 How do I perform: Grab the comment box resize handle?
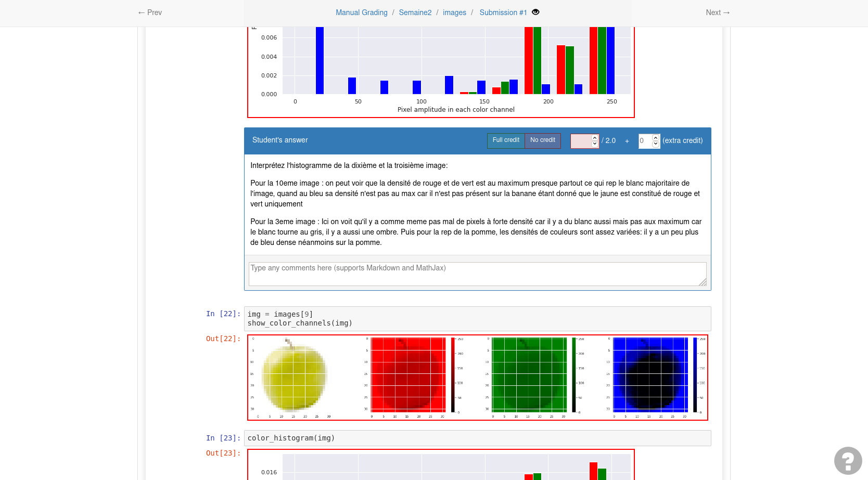[x=703, y=282]
